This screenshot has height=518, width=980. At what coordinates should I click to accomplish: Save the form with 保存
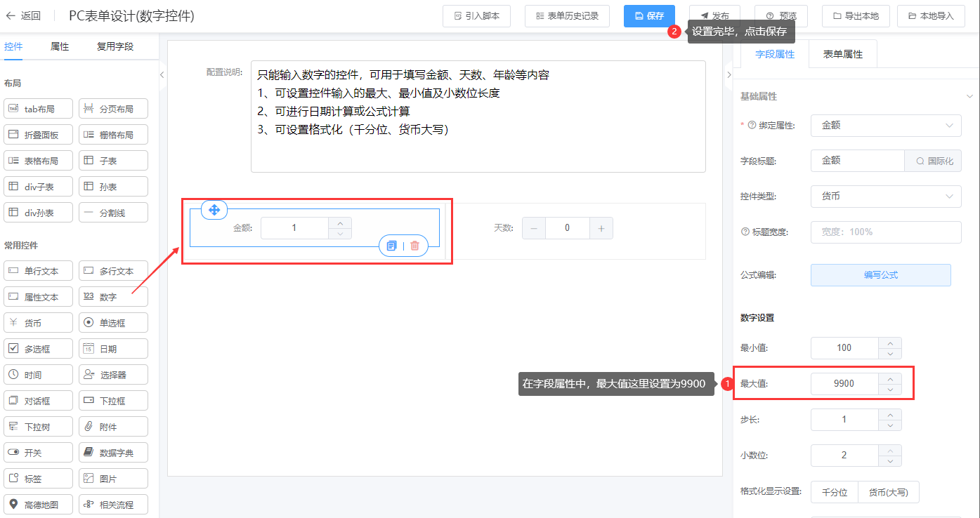649,15
